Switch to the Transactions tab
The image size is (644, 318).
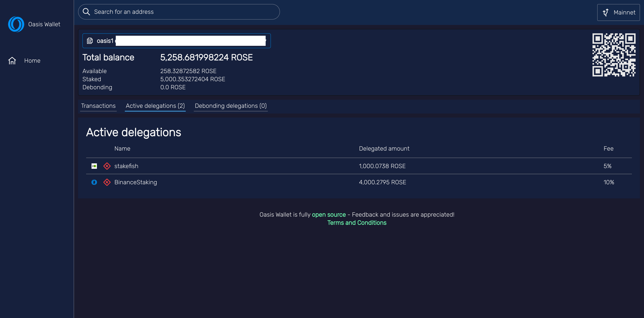[98, 106]
